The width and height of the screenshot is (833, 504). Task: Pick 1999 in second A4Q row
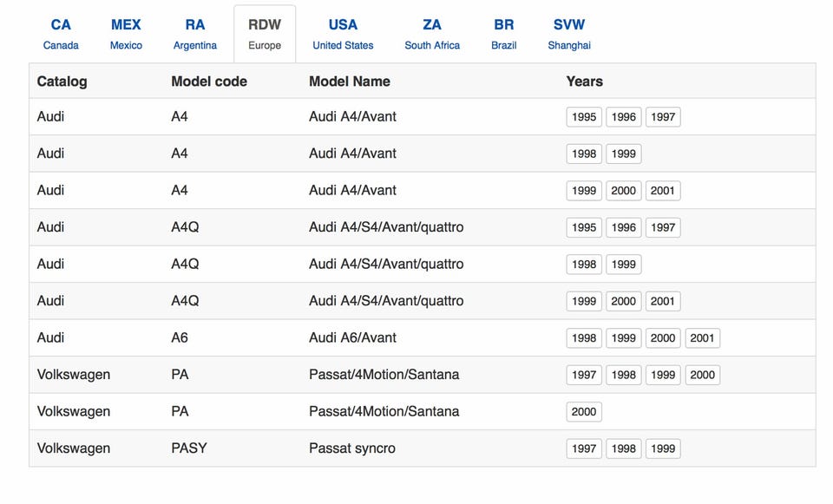point(623,265)
